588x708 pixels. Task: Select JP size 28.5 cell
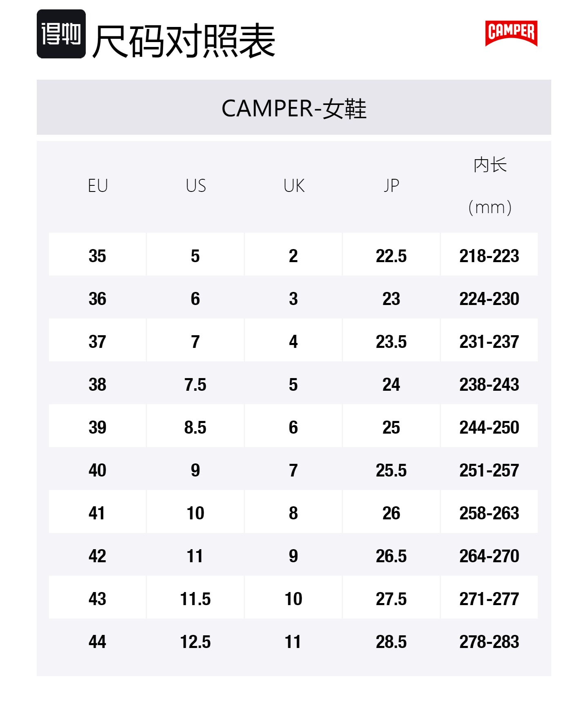click(x=391, y=642)
